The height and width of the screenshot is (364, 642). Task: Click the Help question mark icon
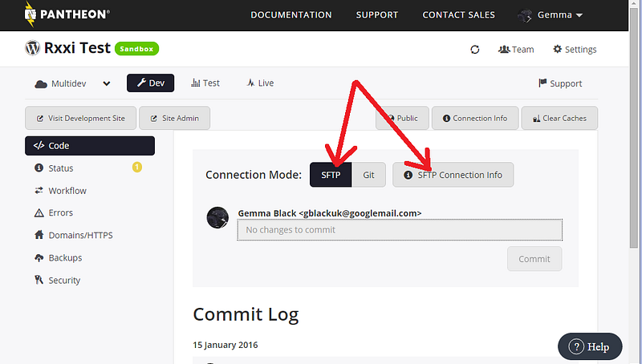[x=576, y=346]
